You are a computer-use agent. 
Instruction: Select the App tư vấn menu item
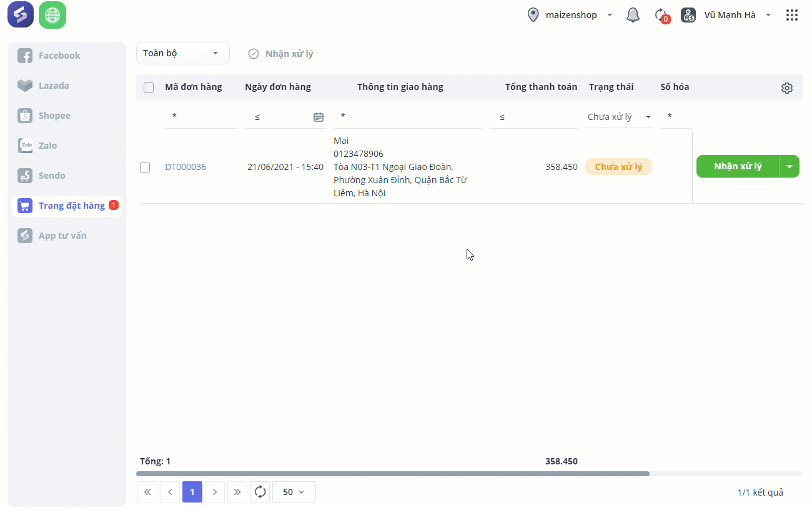click(67, 236)
